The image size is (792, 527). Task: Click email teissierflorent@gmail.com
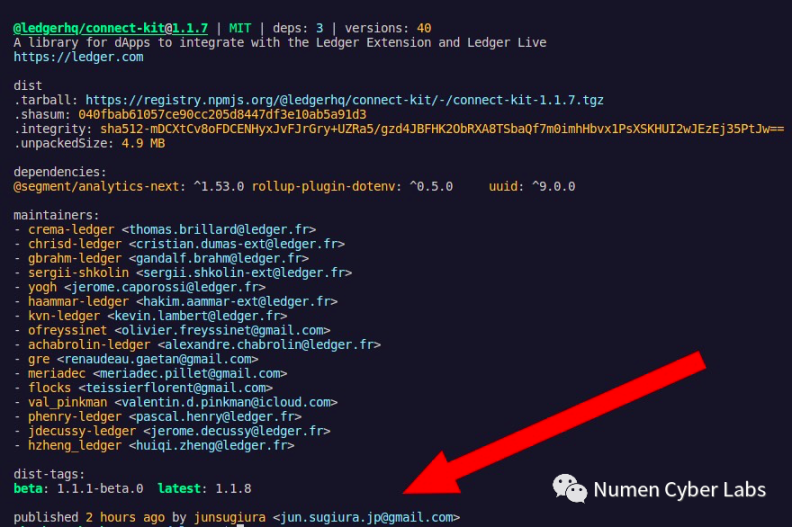176,388
